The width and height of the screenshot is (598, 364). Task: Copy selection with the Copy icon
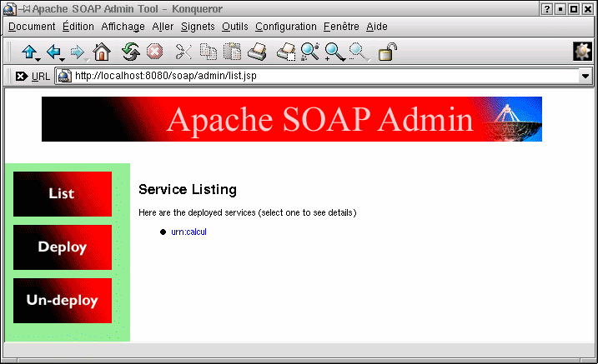click(x=209, y=52)
